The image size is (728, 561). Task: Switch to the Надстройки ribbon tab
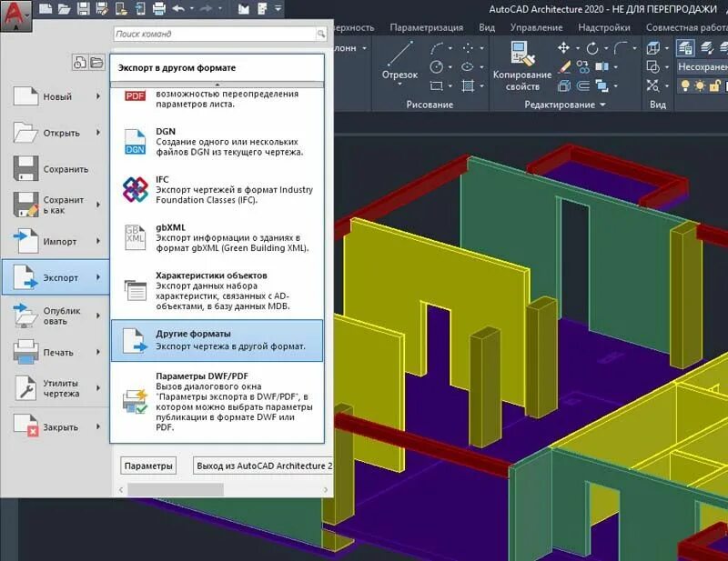604,27
